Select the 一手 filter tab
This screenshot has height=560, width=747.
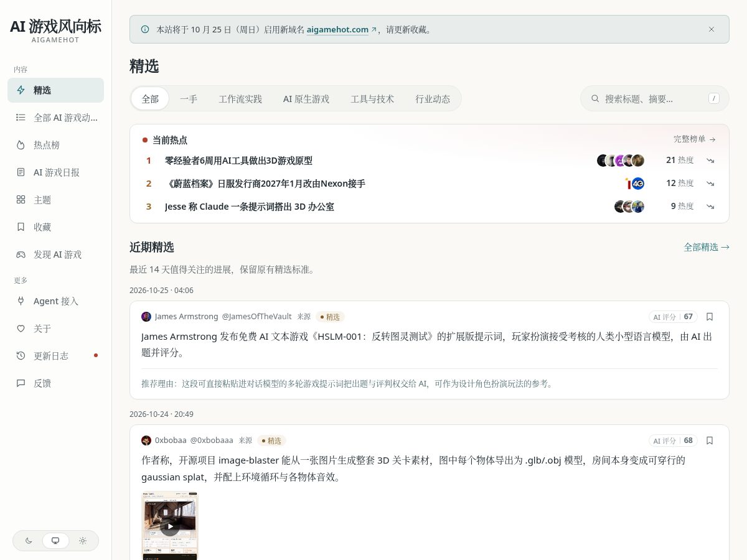(189, 98)
